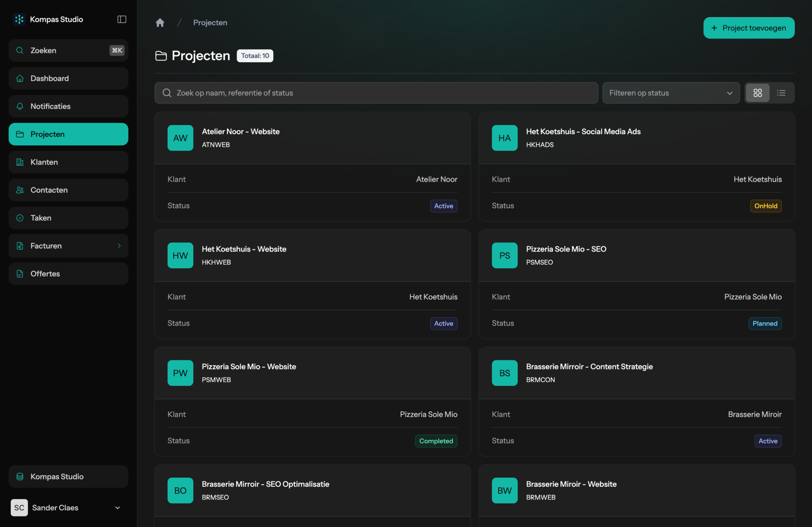Open Atelier Noor - Website project
The image size is (812, 527).
241,131
